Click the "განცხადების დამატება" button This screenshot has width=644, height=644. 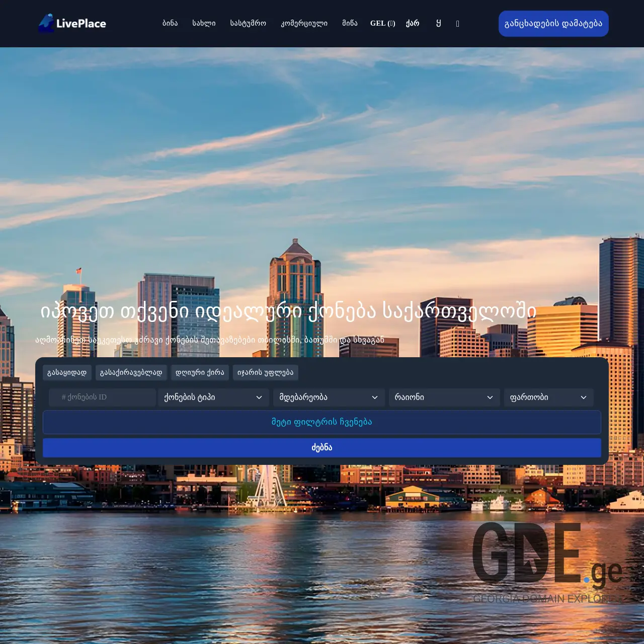(553, 23)
